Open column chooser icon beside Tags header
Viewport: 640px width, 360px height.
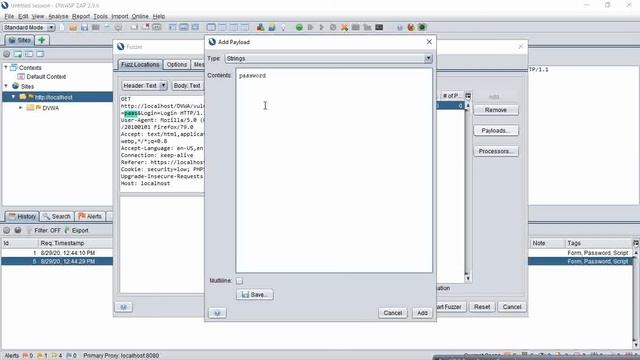click(636, 243)
